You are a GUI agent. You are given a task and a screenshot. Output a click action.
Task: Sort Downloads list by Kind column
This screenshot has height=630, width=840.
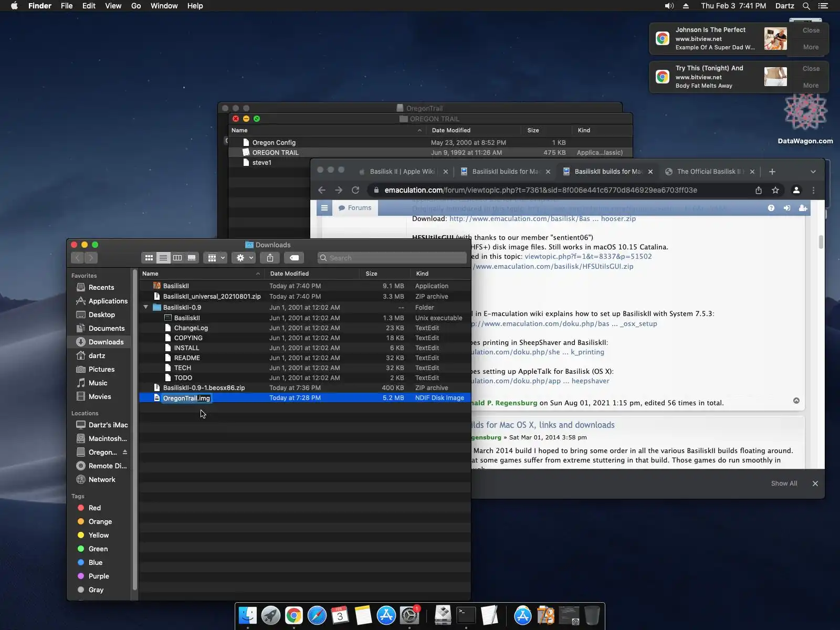pos(440,274)
